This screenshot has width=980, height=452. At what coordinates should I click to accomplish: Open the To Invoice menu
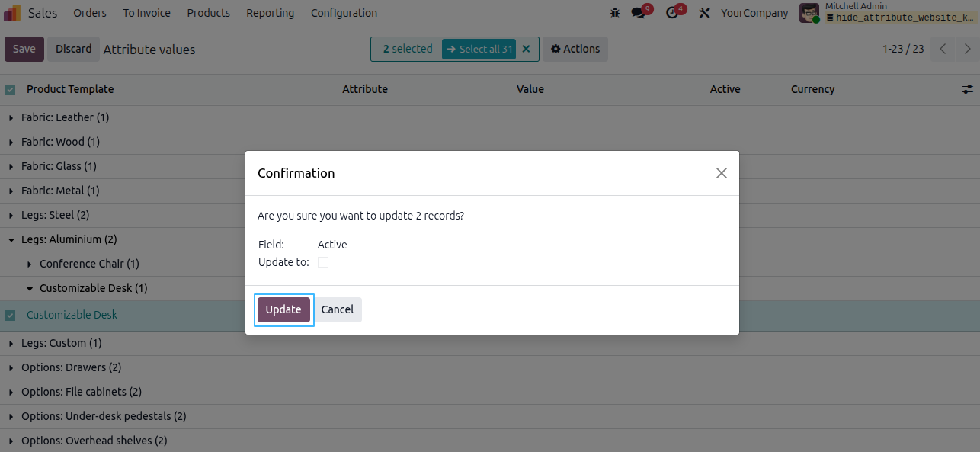pos(146,13)
